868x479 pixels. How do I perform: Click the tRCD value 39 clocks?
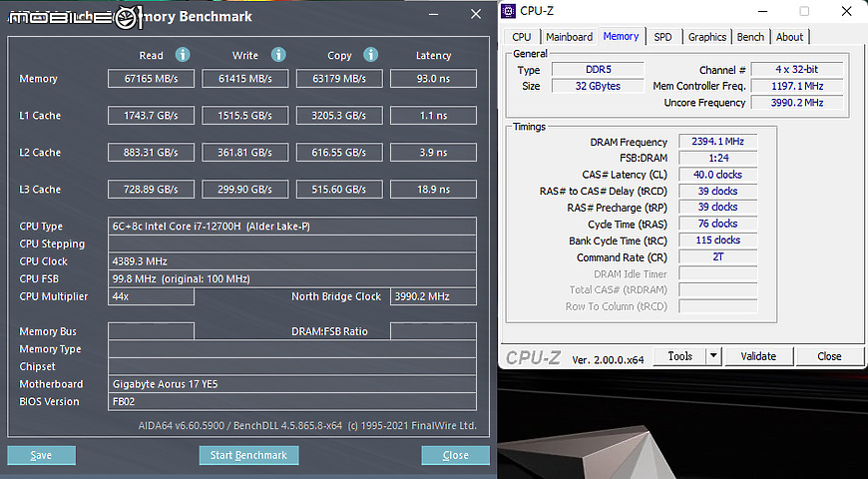tap(718, 191)
